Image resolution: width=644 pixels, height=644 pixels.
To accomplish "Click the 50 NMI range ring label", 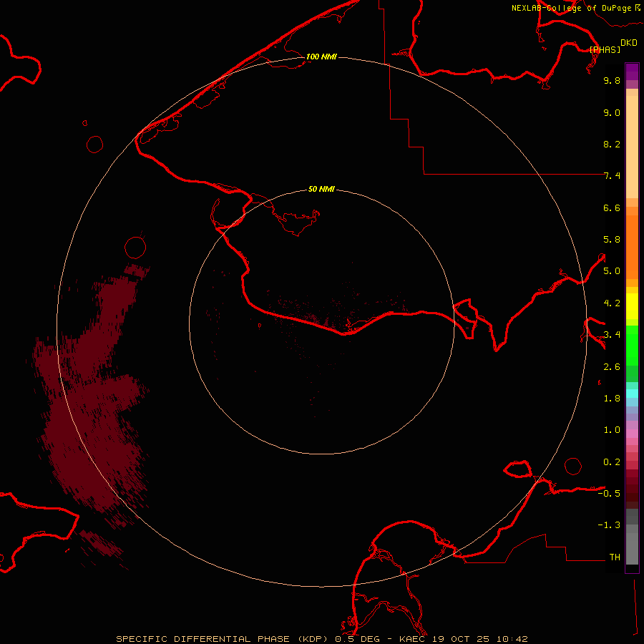I will (x=321, y=189).
